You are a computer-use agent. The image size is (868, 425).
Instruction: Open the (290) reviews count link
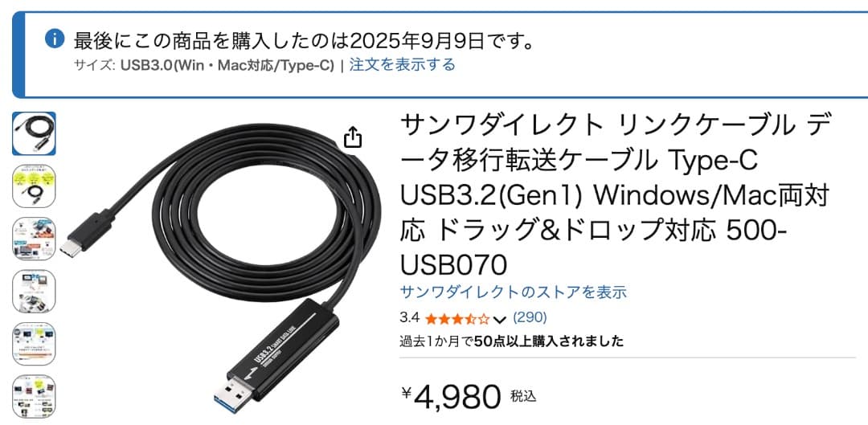tap(530, 317)
